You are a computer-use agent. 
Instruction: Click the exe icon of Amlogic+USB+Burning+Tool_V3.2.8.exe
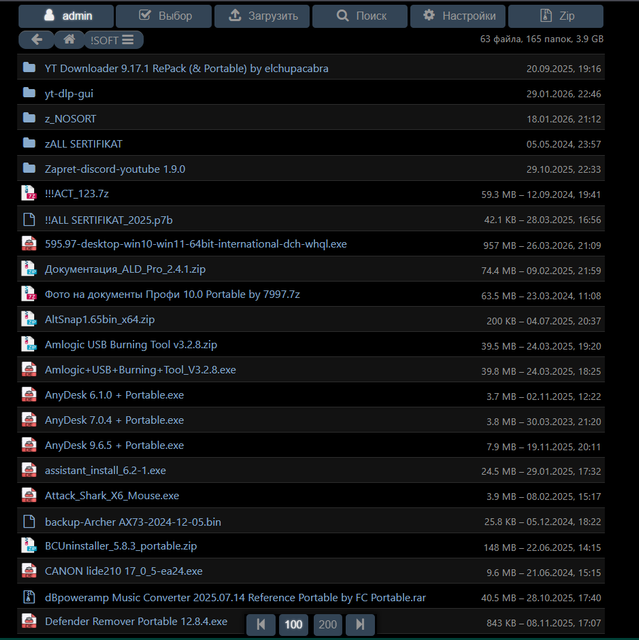(29, 369)
